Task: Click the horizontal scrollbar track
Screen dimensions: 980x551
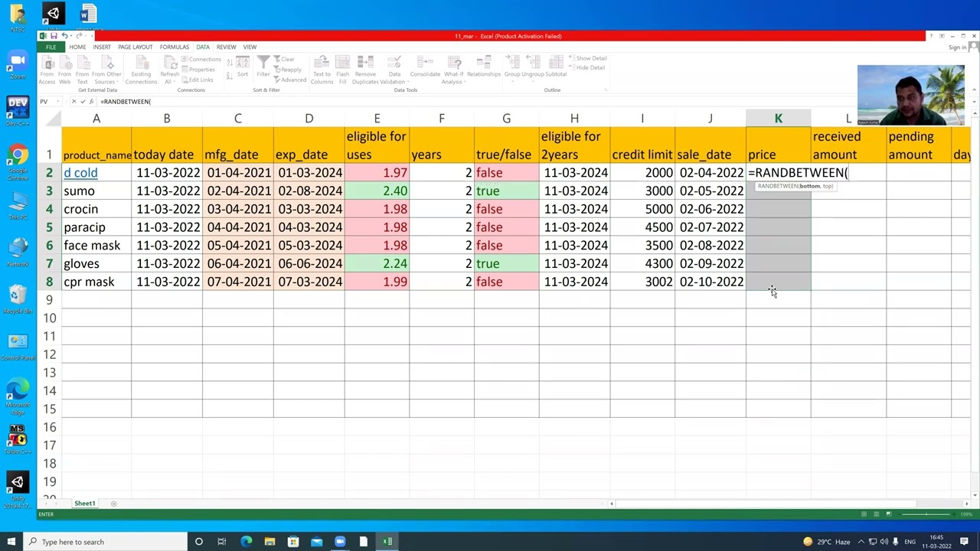Action: pyautogui.click(x=789, y=504)
